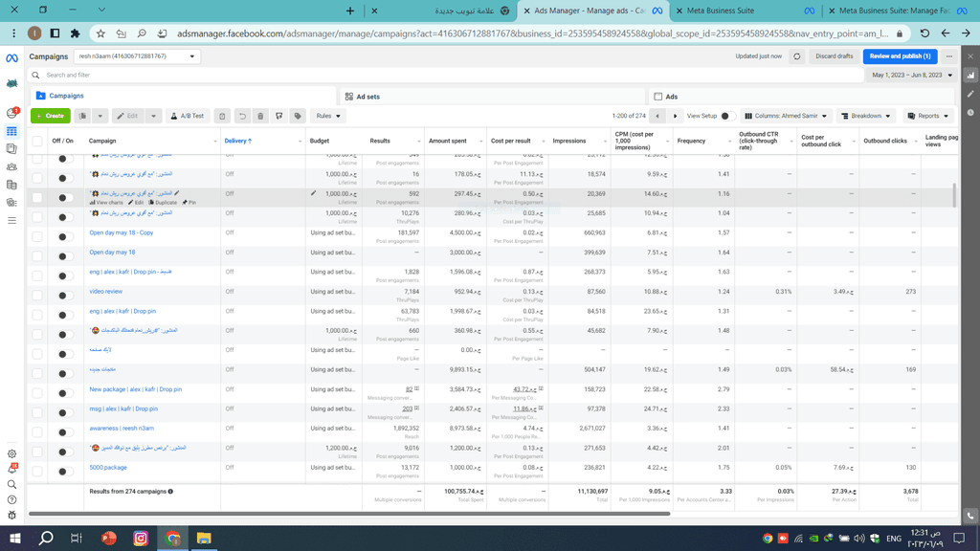Viewport: 980px width, 551px height.
Task: Go to previous results page arrow
Action: [x=657, y=116]
